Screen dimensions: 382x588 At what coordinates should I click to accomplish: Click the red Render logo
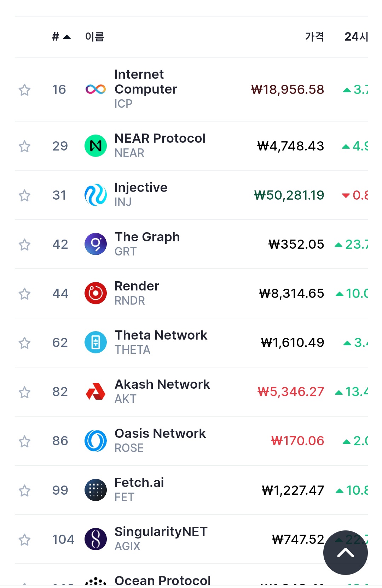(x=95, y=293)
